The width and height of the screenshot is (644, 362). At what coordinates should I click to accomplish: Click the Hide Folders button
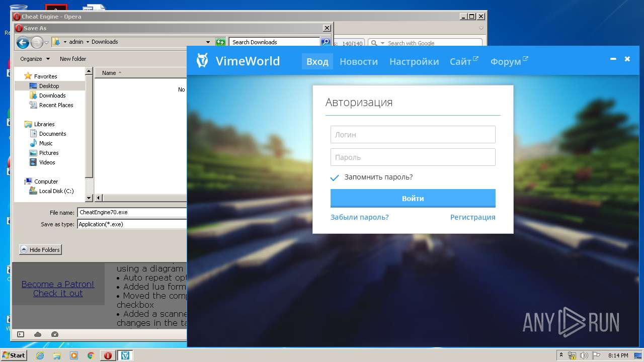click(x=40, y=249)
